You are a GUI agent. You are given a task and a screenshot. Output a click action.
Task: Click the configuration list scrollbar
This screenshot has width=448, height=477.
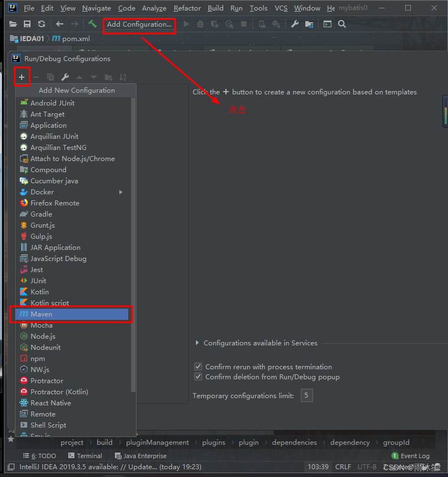click(x=133, y=245)
